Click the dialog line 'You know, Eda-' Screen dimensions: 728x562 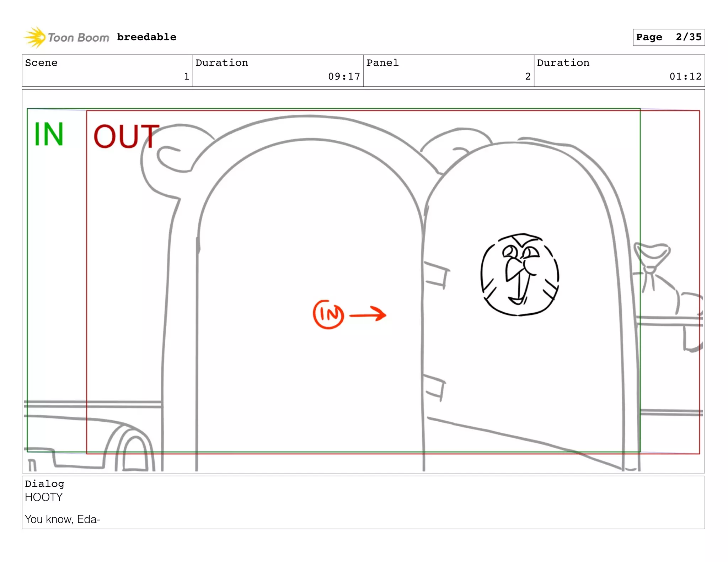pyautogui.click(x=63, y=519)
